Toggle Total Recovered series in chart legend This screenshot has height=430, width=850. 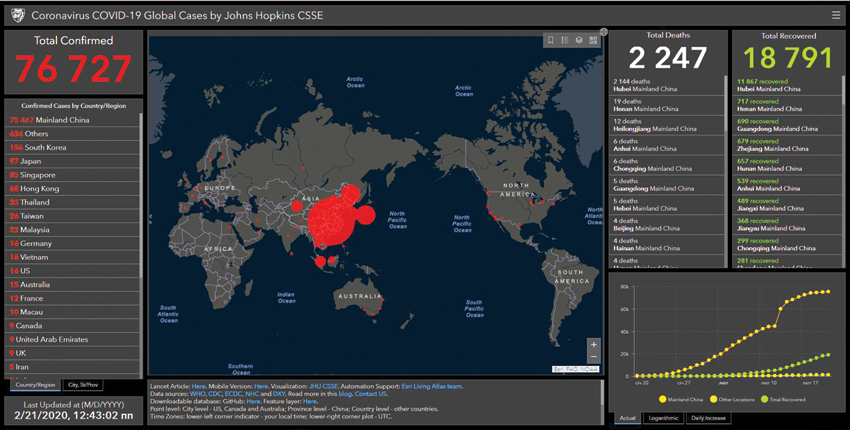click(x=783, y=399)
